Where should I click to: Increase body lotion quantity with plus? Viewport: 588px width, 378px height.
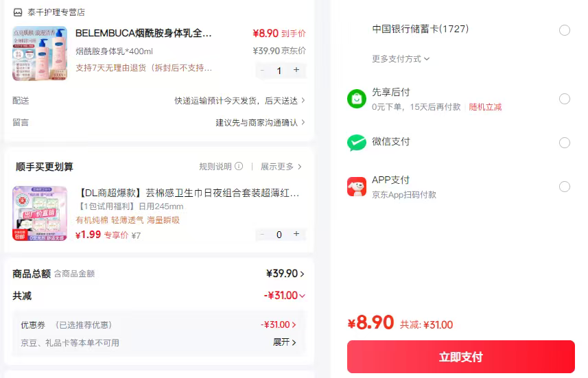(x=296, y=70)
